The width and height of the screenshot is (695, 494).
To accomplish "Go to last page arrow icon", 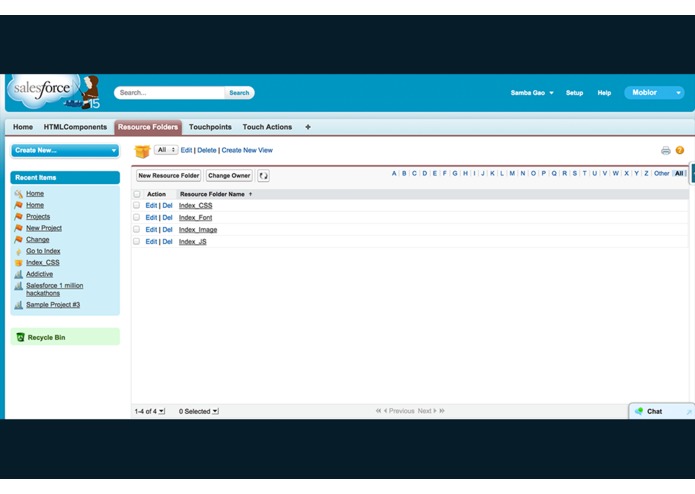I will pos(442,411).
